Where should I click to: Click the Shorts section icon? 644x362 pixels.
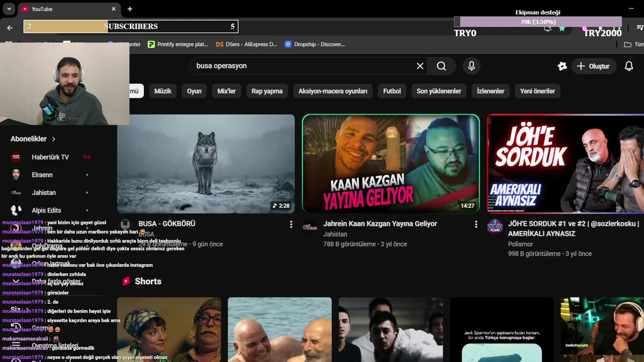click(x=126, y=281)
